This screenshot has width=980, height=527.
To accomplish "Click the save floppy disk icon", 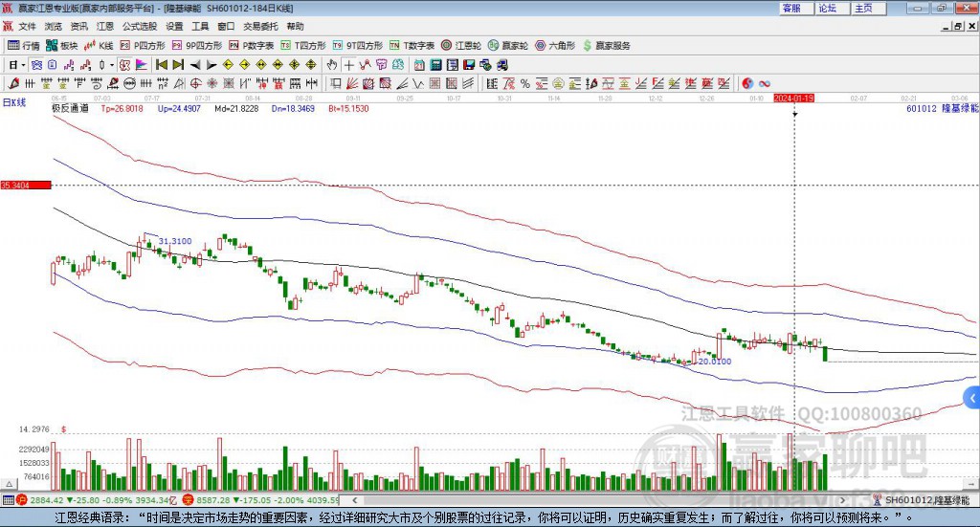I will (469, 65).
